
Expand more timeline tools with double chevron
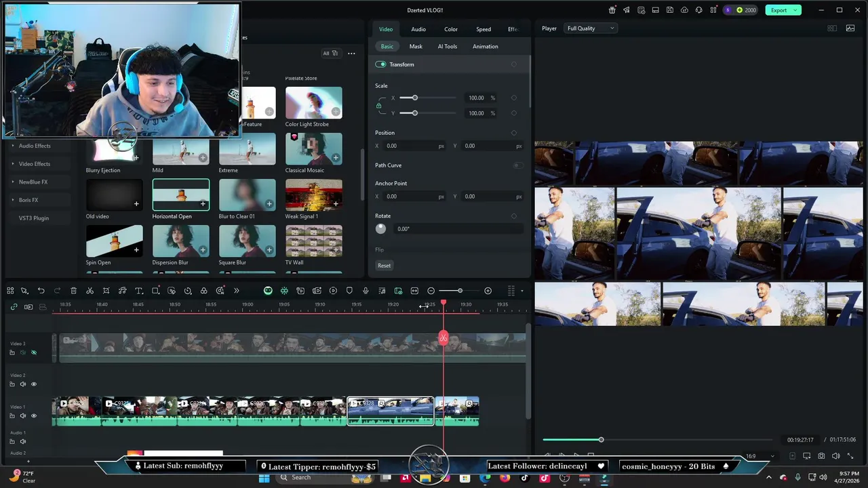[236, 291]
